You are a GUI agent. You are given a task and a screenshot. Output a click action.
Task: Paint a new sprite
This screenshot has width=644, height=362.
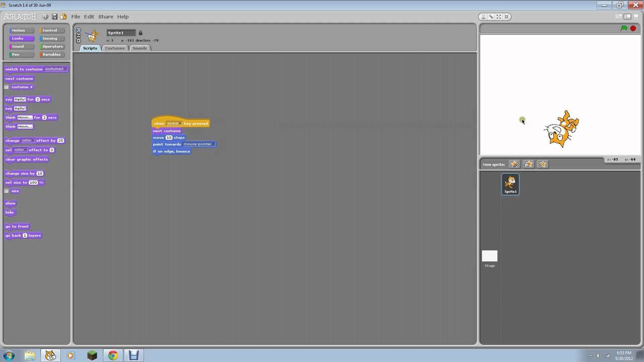click(x=514, y=164)
